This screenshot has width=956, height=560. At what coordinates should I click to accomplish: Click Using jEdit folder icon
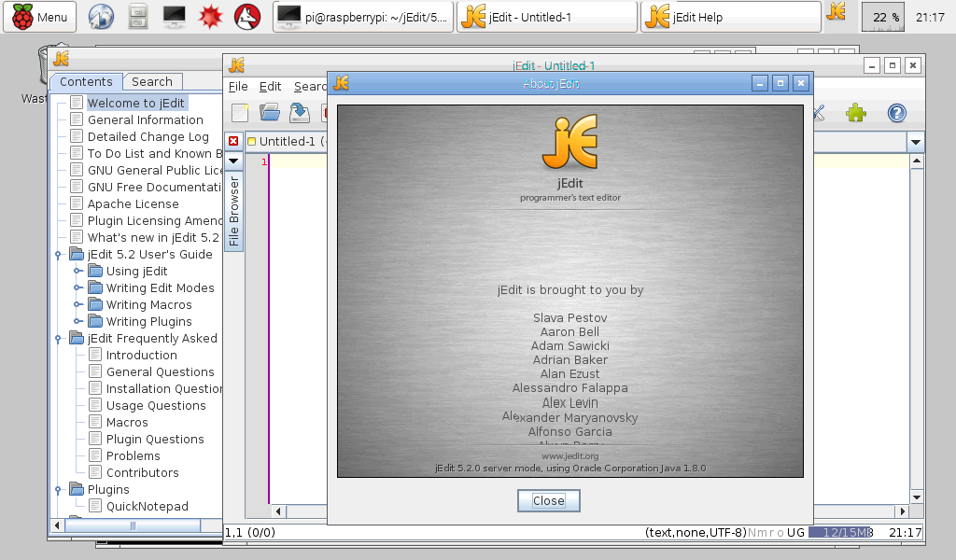click(95, 271)
